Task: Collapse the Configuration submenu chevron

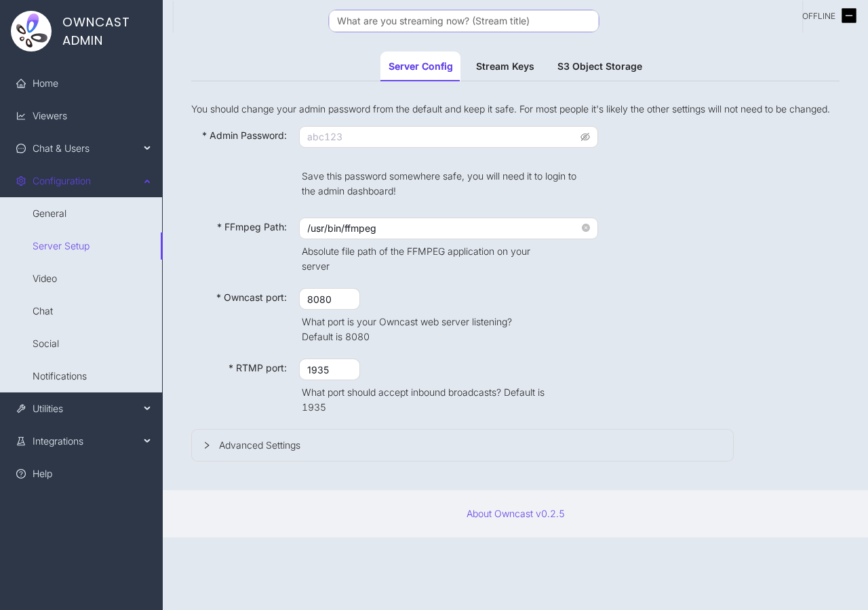Action: tap(147, 181)
